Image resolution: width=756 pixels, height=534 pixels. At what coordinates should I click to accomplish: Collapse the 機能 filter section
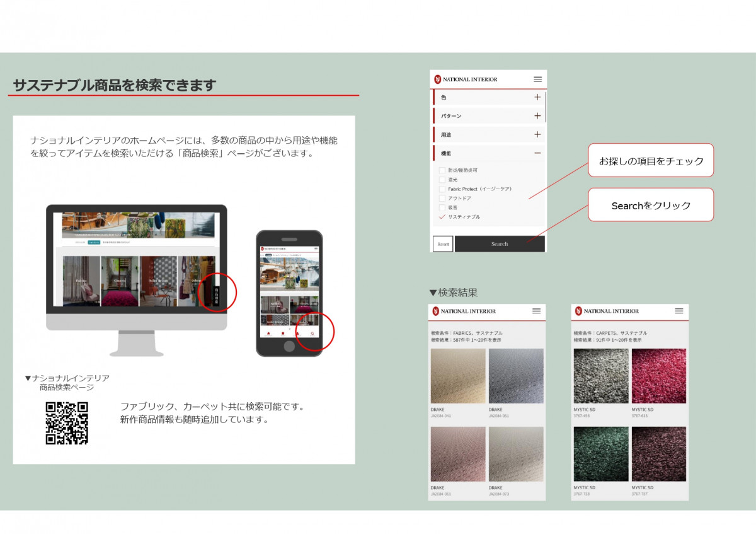pyautogui.click(x=537, y=153)
